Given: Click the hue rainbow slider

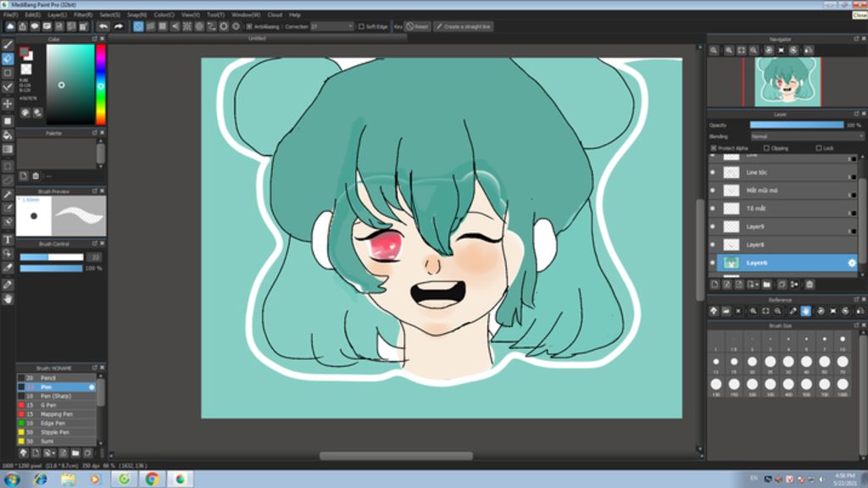Looking at the screenshot, I should 101,85.
